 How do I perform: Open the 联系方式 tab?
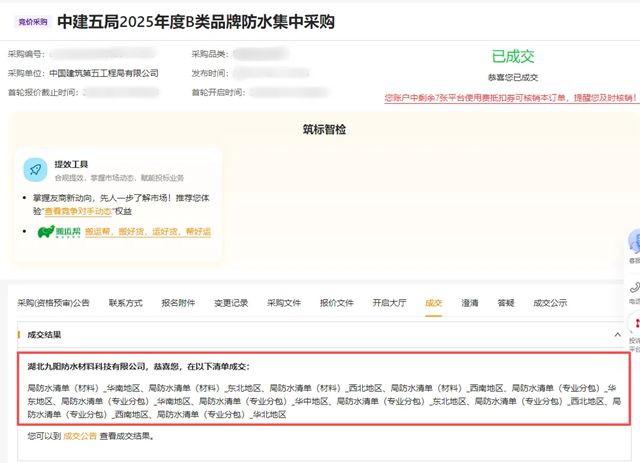[x=125, y=302]
